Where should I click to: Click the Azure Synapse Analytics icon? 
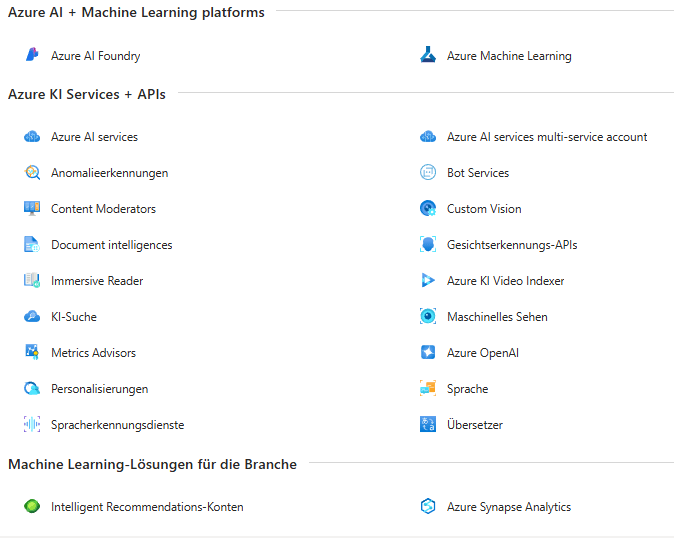coord(428,507)
